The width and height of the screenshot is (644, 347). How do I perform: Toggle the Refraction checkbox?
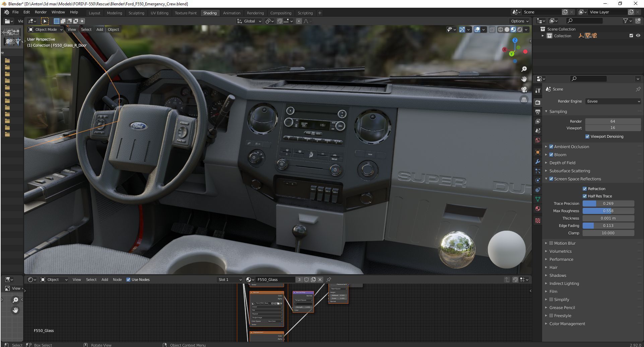(585, 189)
